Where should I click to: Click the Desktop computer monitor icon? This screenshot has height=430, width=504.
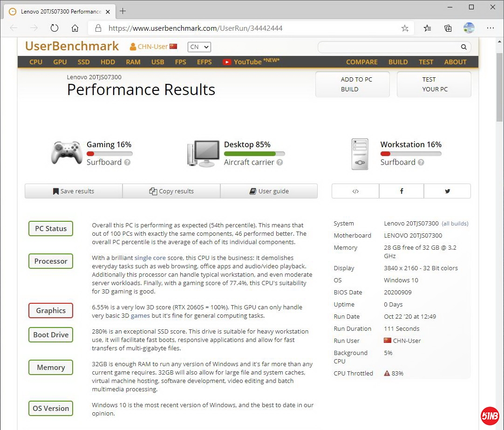pyautogui.click(x=204, y=153)
